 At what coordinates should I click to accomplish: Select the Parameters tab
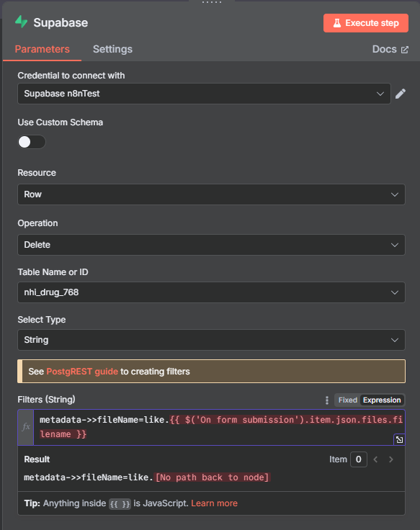tap(43, 50)
